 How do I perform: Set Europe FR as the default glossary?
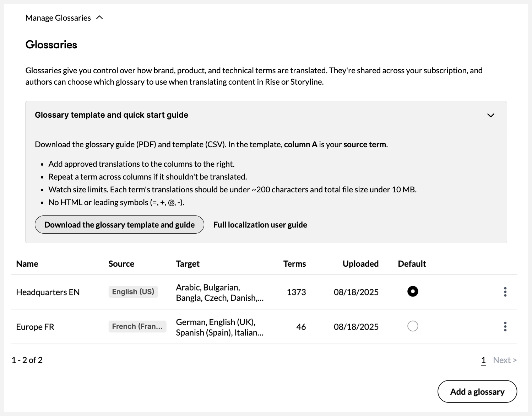(412, 326)
